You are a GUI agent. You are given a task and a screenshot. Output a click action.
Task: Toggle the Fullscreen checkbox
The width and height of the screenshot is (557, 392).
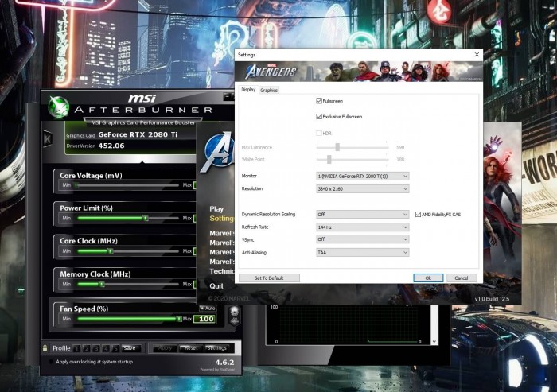pyautogui.click(x=319, y=101)
